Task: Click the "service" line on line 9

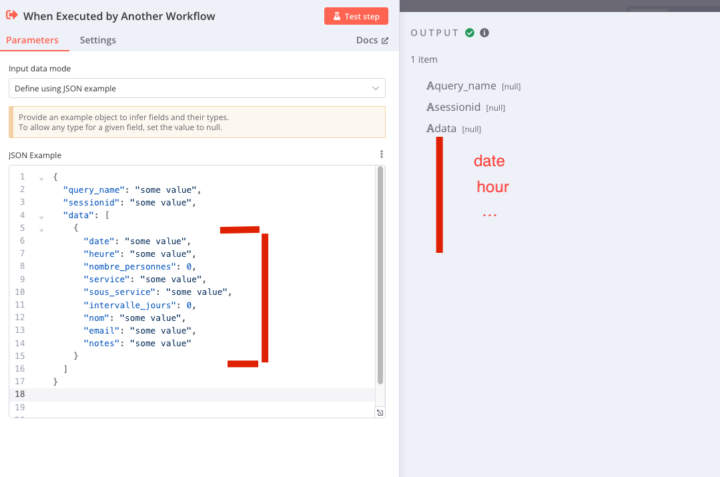Action: [x=145, y=279]
